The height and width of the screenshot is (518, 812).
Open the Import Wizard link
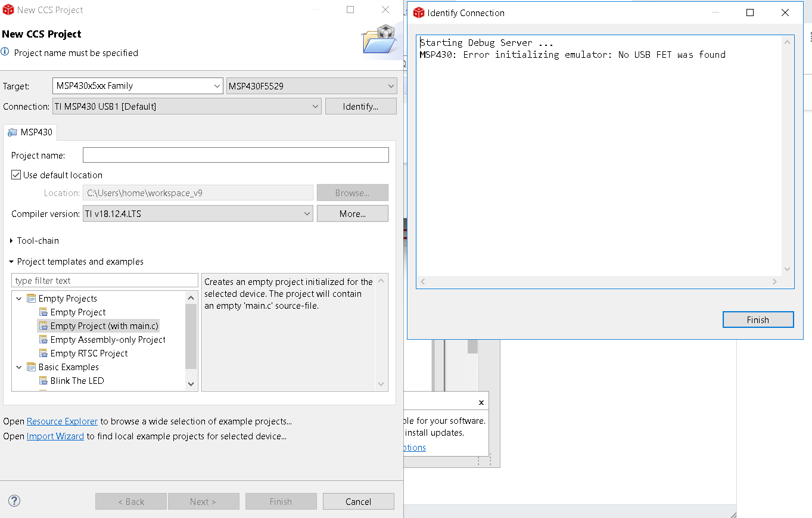pyautogui.click(x=55, y=436)
